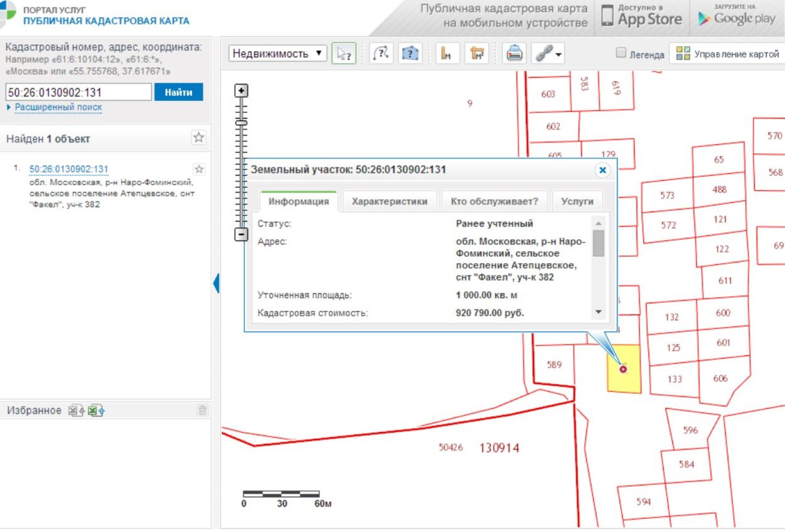This screenshot has height=532, width=785.
Task: Star the result 50:26:0130902:131 as favorite
Action: pos(199,169)
